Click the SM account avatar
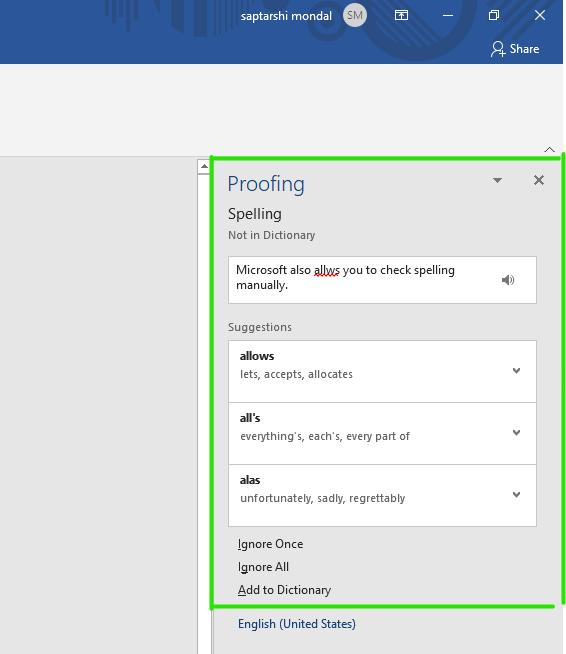Screen dimensions: 566x654 pos(355,15)
